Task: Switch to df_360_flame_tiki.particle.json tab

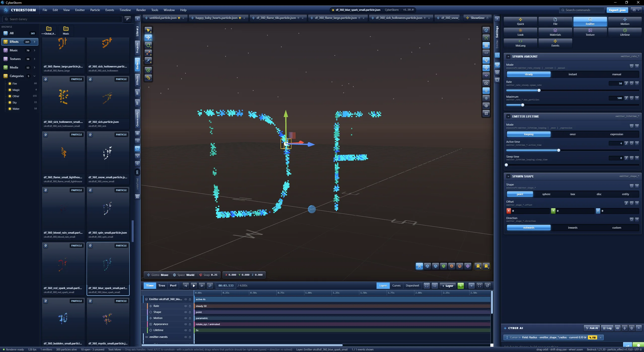Action: click(276, 18)
